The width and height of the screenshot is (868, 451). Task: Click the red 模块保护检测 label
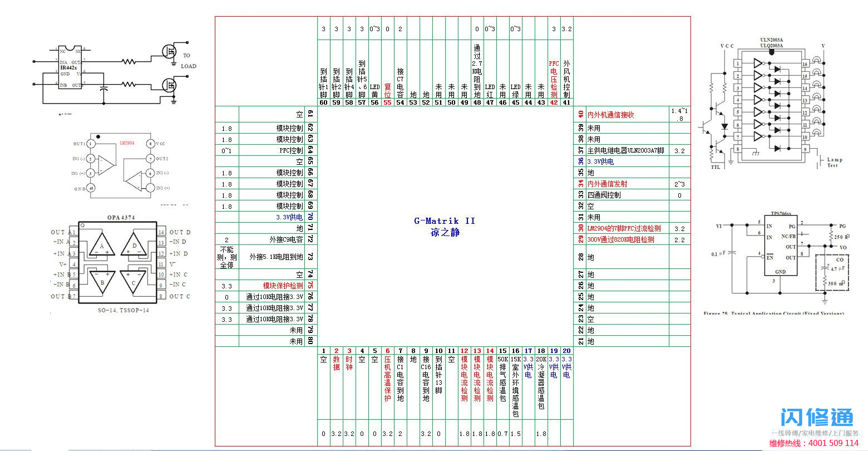click(x=283, y=286)
